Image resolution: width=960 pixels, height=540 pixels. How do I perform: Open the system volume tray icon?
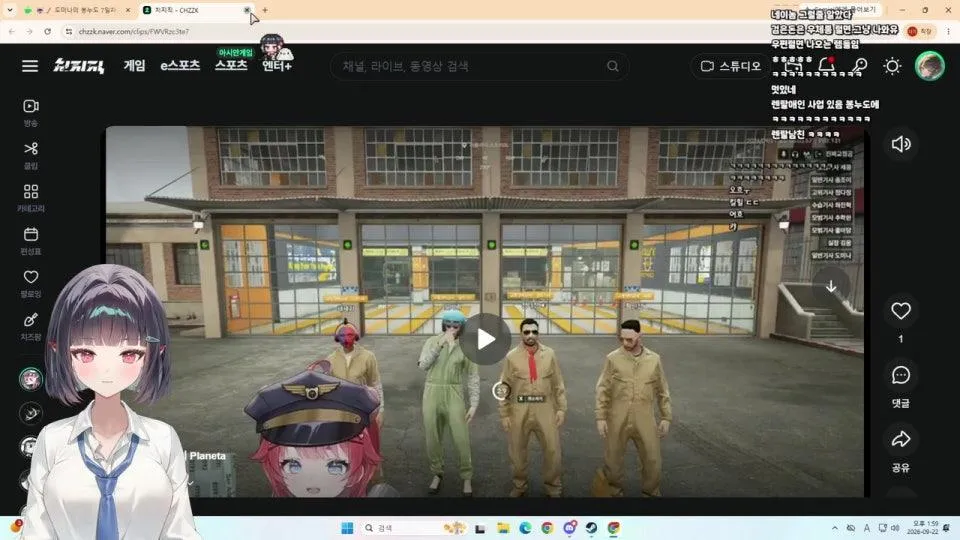(x=896, y=528)
